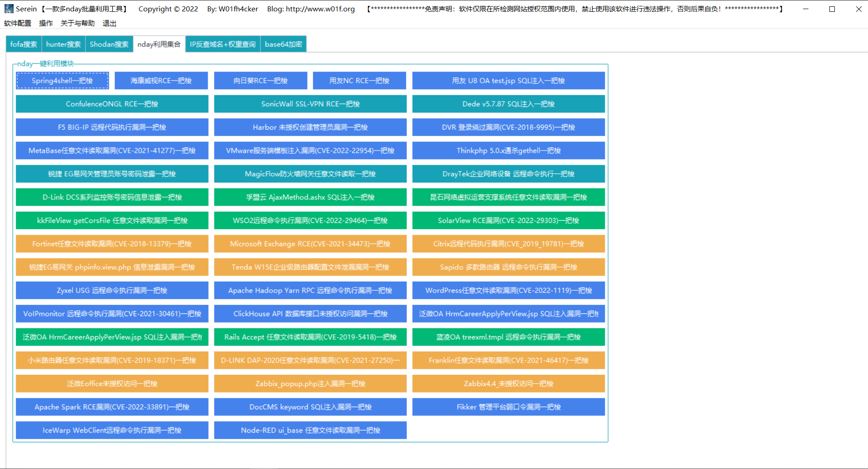Click the 退出 menu item
The width and height of the screenshot is (868, 469).
(110, 23)
